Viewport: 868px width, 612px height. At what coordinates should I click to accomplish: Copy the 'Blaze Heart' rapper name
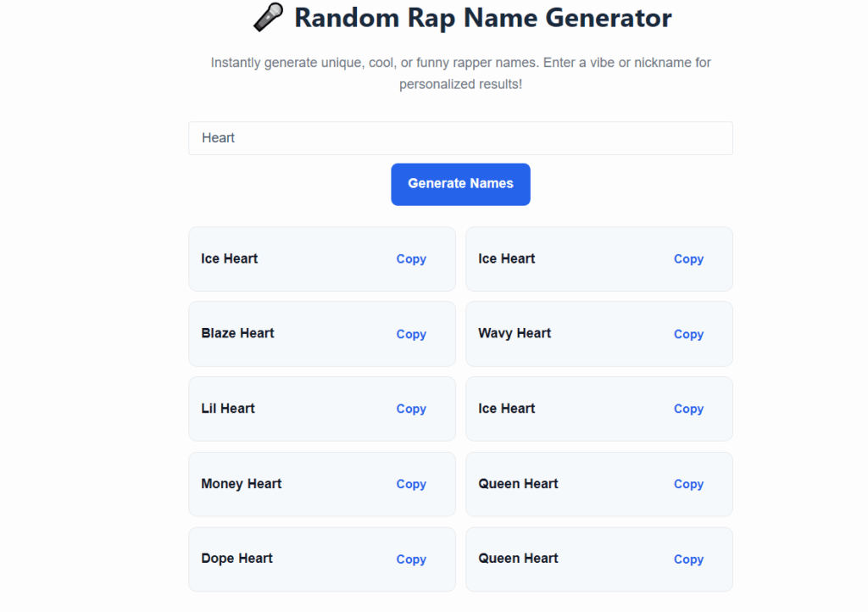411,334
